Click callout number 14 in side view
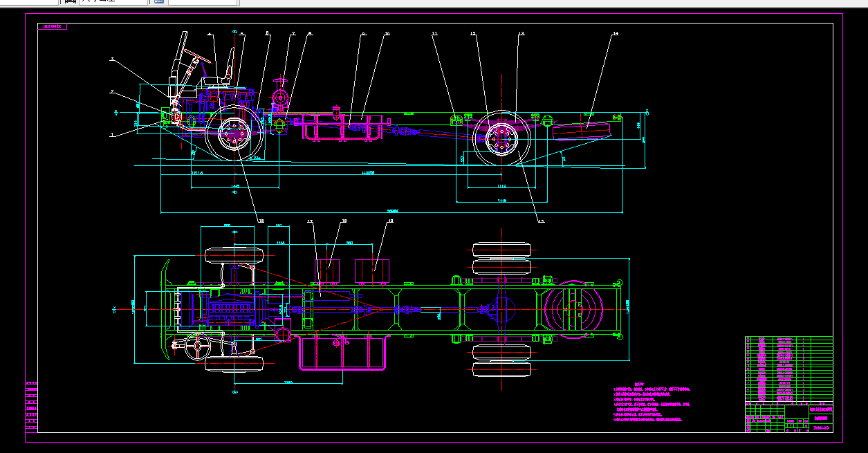The height and width of the screenshot is (453, 868). point(616,33)
